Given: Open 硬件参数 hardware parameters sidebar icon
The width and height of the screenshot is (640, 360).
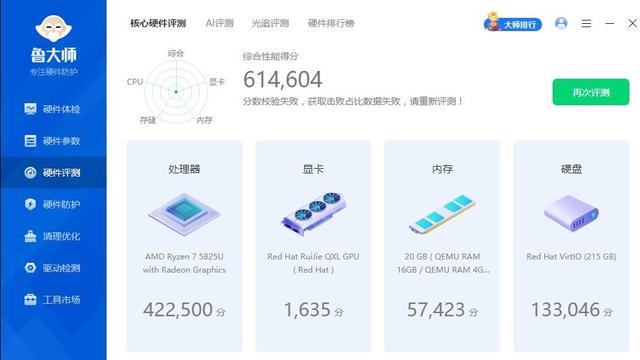Looking at the screenshot, I should coord(30,140).
